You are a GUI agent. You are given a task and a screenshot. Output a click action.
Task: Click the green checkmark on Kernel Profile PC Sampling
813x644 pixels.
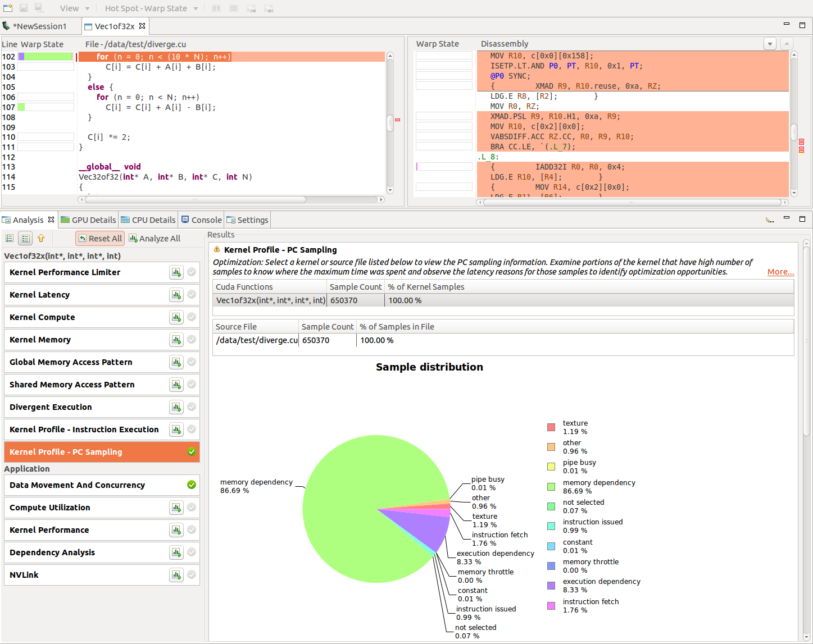[192, 451]
